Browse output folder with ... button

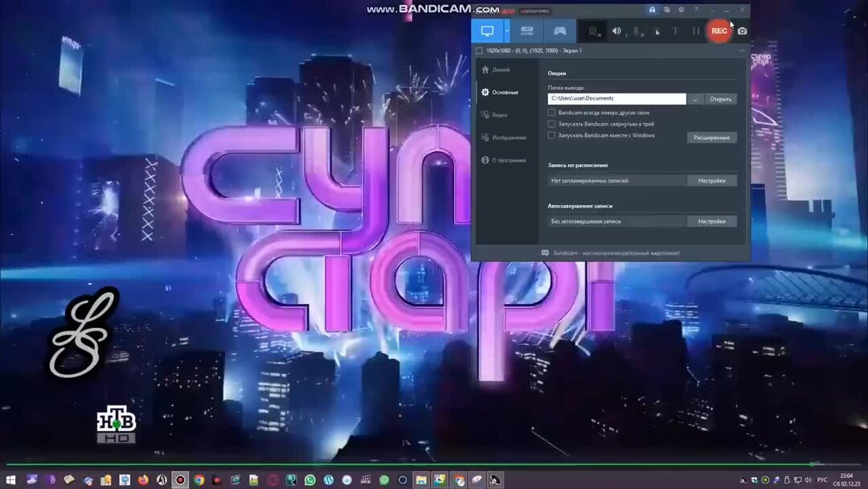(x=695, y=99)
